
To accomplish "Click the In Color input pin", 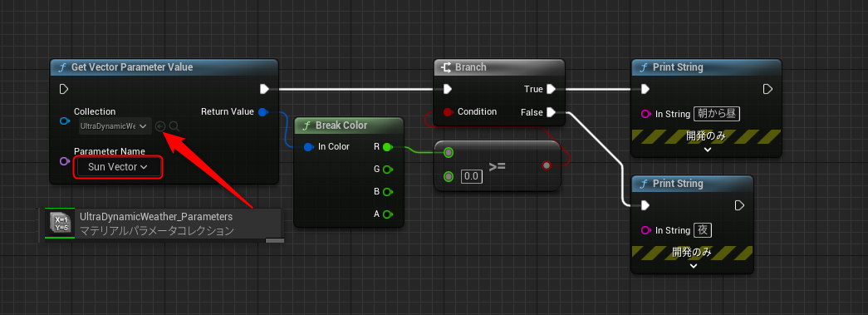I will [x=309, y=147].
